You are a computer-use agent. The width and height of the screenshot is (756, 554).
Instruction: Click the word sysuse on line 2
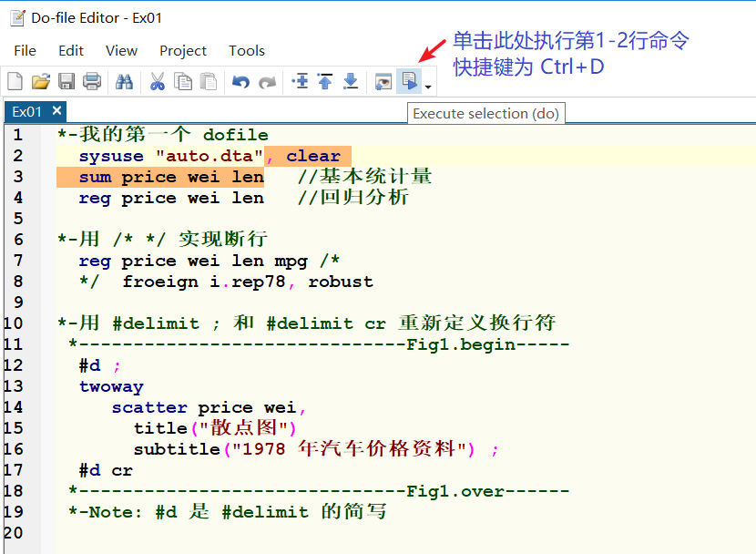111,156
